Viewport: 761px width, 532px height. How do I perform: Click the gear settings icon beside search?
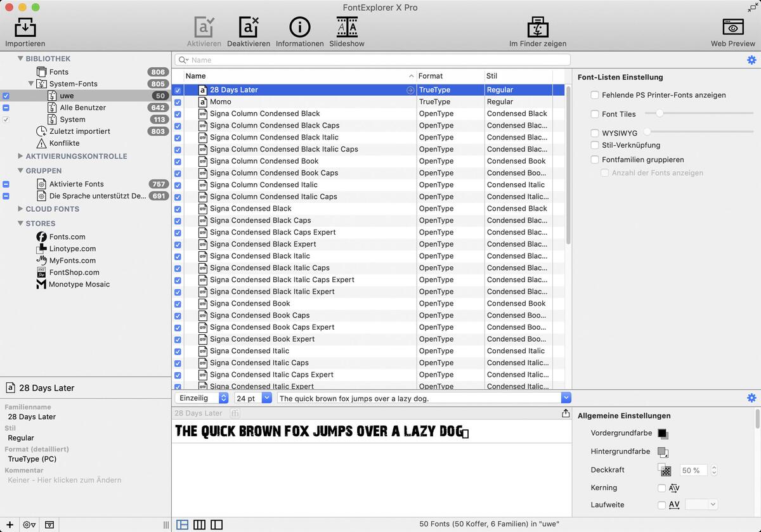click(x=751, y=60)
